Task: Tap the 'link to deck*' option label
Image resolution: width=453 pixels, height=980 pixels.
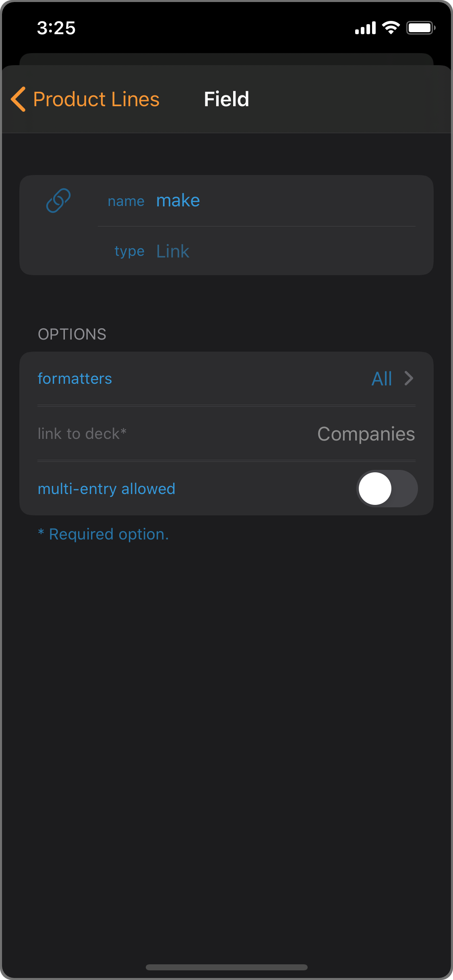Action: [82, 434]
